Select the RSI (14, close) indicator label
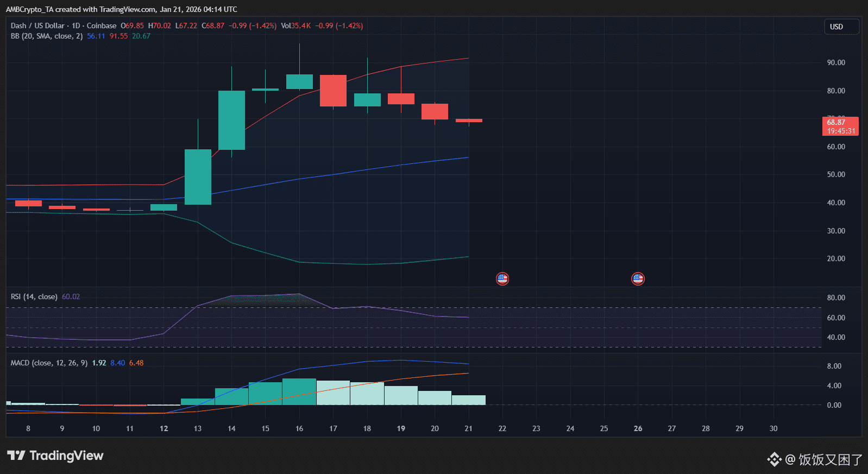Image resolution: width=868 pixels, height=474 pixels. [x=34, y=296]
